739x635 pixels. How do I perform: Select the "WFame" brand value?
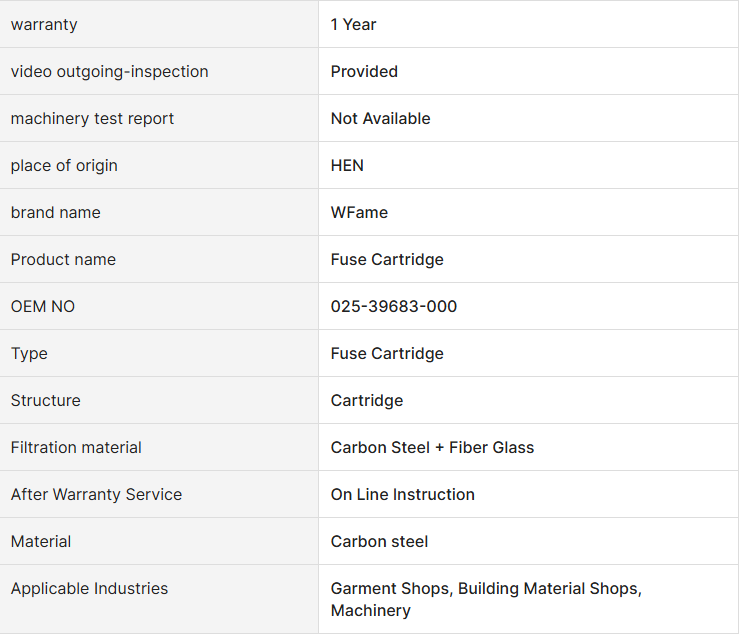click(x=359, y=213)
